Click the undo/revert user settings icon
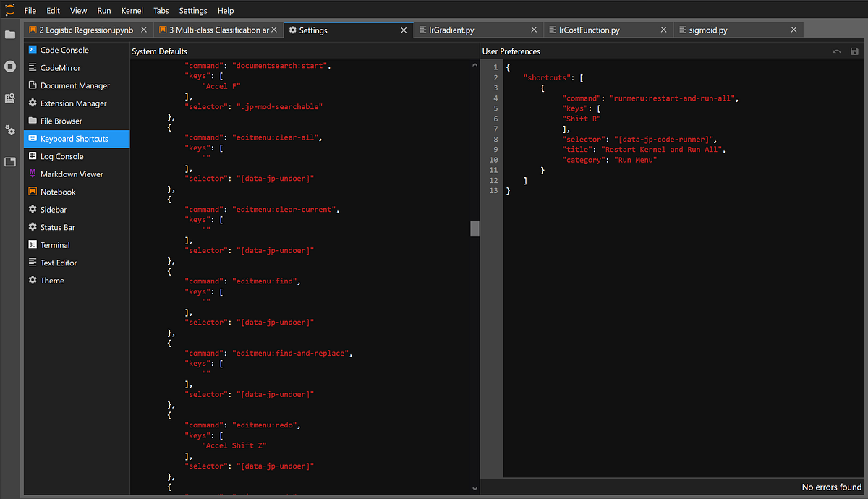868x499 pixels. 836,51
